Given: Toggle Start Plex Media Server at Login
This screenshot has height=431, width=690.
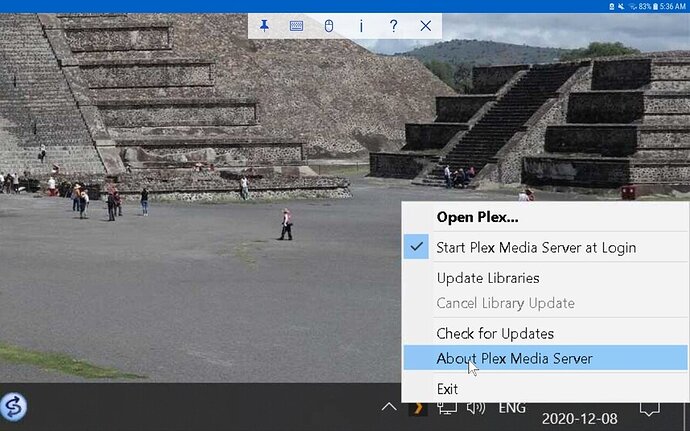Looking at the screenshot, I should tap(545, 247).
